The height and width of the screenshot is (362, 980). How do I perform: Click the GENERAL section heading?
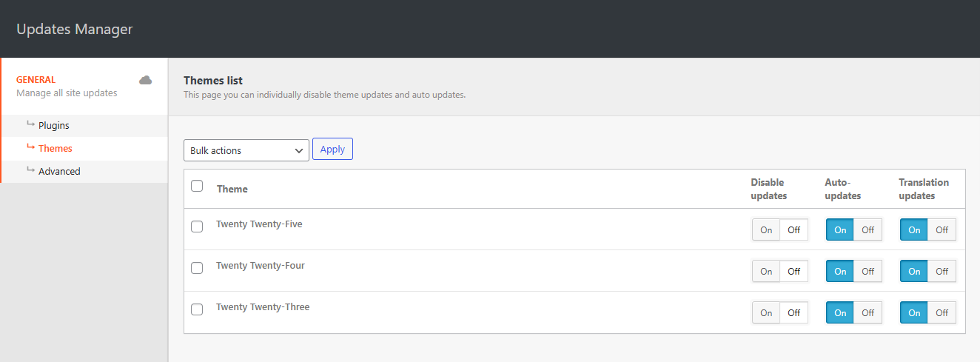coord(36,80)
